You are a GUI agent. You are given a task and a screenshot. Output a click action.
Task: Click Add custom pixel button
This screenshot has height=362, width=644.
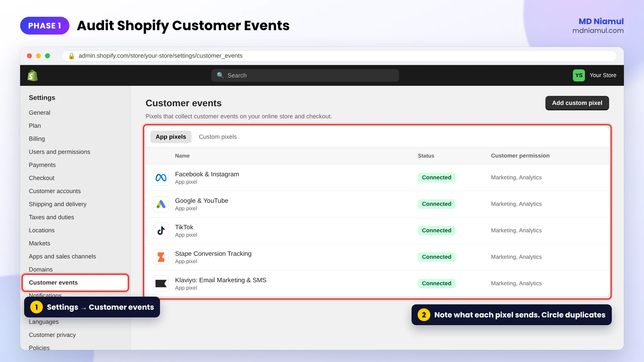click(x=577, y=103)
